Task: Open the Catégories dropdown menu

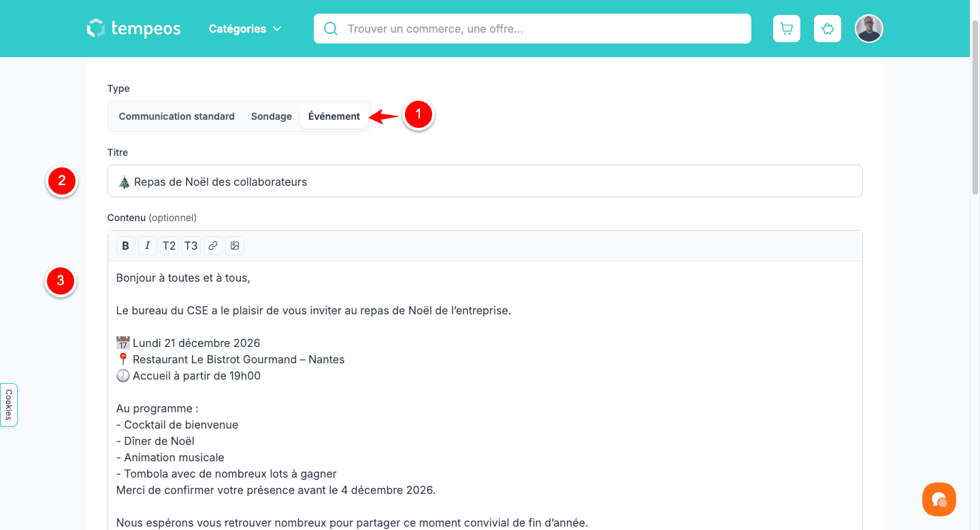Action: pos(245,29)
